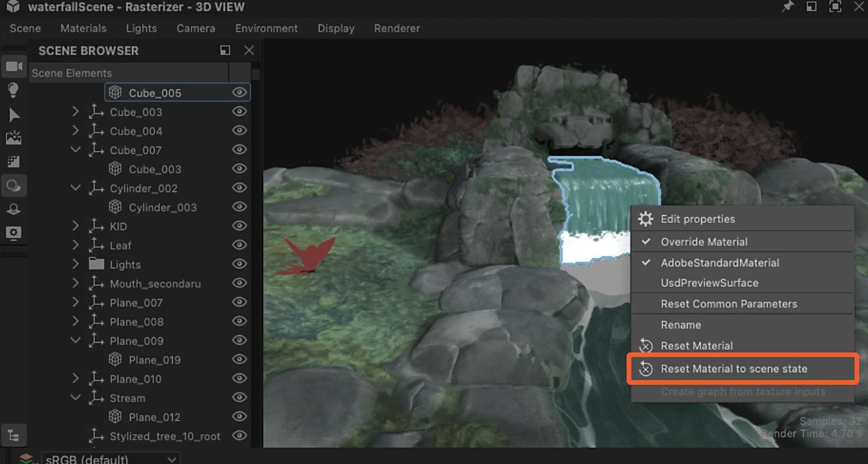The height and width of the screenshot is (464, 868).
Task: Open the Environment menu
Action: coord(266,28)
